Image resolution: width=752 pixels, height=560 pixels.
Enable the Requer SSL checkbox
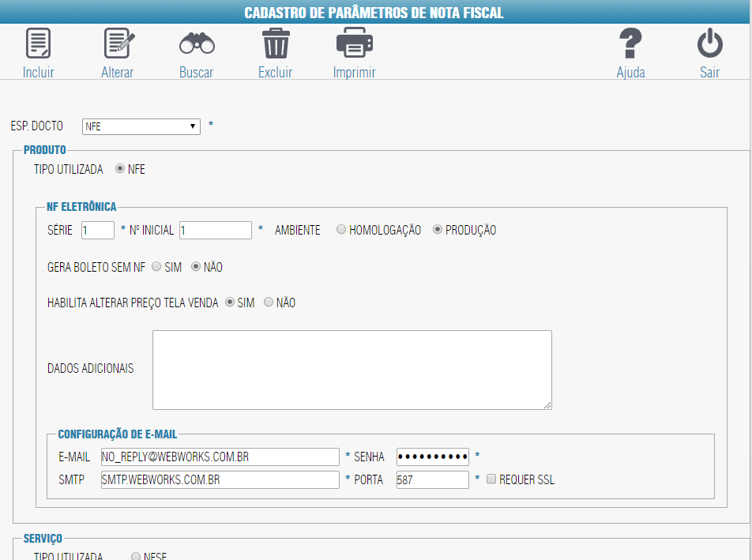click(x=491, y=479)
